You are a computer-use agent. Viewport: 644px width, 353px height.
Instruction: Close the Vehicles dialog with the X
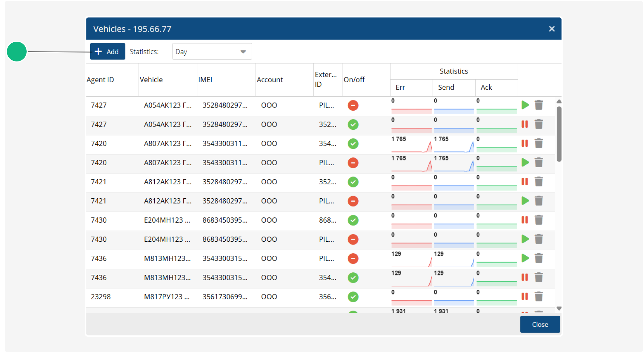coord(551,29)
